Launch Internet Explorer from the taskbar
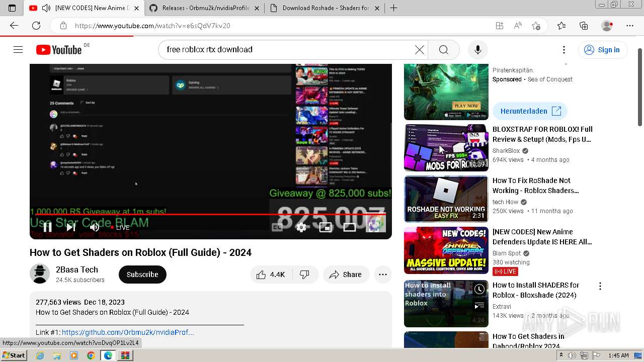 (x=40, y=355)
